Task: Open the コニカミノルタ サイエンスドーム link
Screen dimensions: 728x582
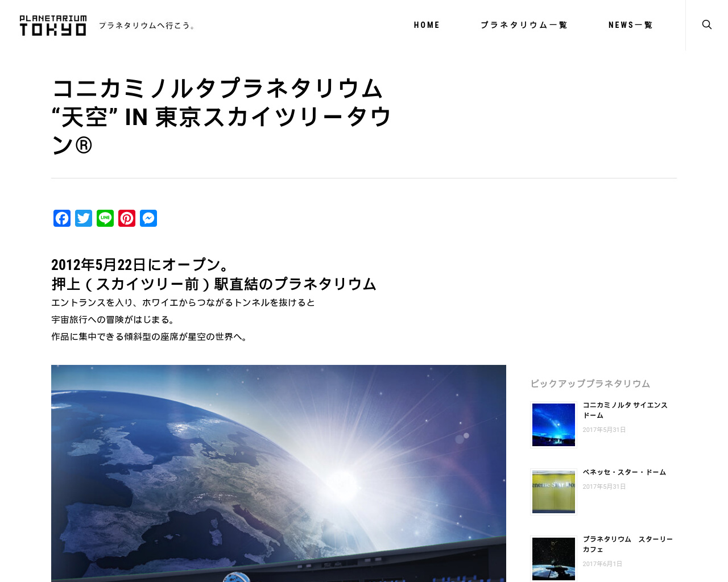Action: click(625, 410)
